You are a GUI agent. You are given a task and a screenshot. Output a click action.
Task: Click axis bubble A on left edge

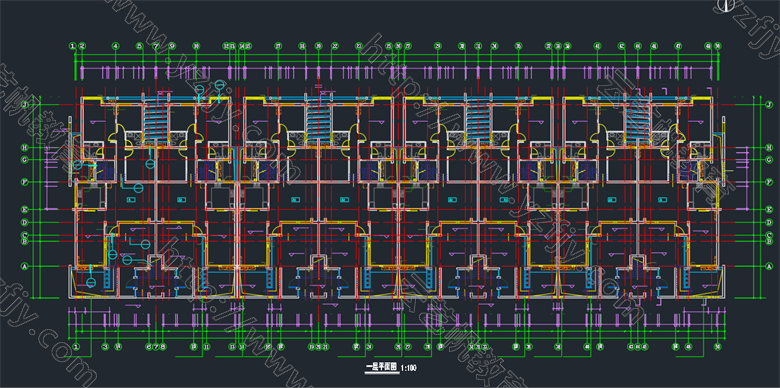[x=23, y=266]
